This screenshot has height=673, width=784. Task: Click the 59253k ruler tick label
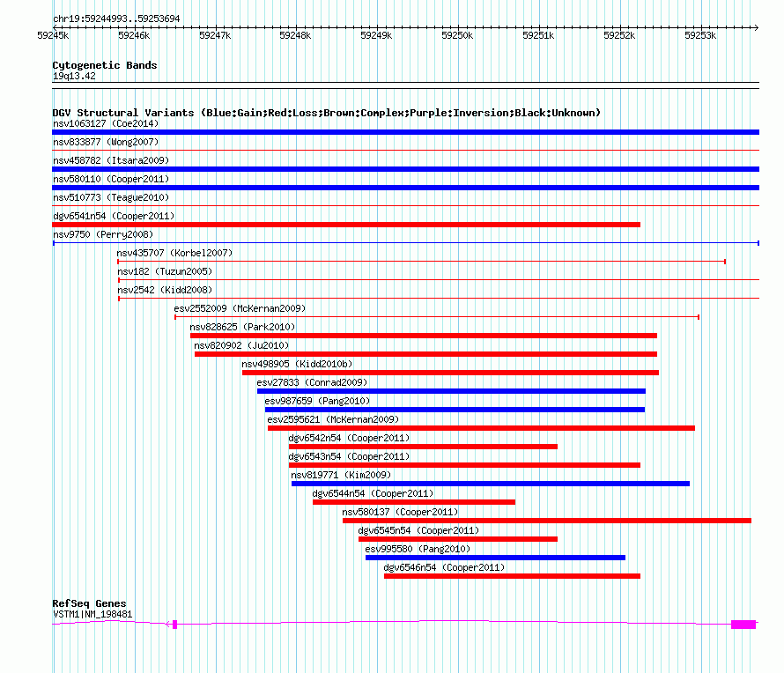(700, 35)
